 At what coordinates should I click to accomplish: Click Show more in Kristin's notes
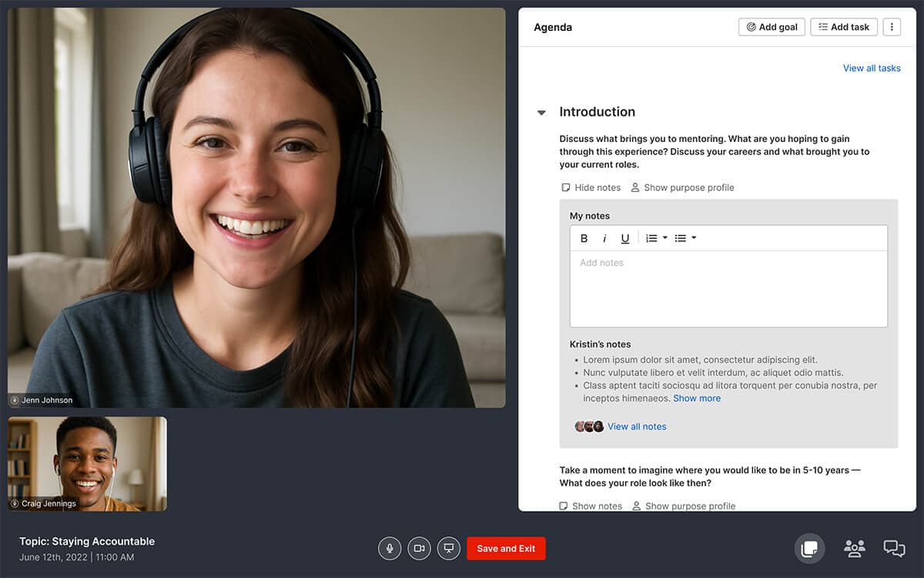pyautogui.click(x=697, y=398)
